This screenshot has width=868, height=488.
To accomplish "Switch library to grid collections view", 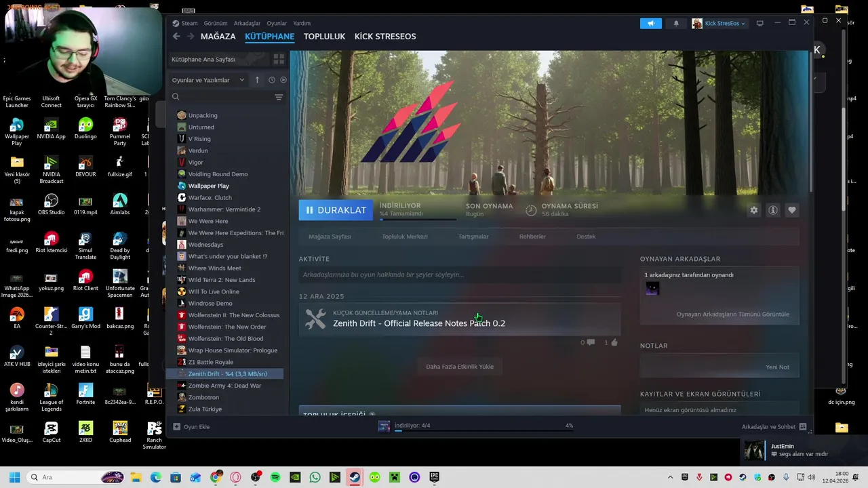I will 279,60.
